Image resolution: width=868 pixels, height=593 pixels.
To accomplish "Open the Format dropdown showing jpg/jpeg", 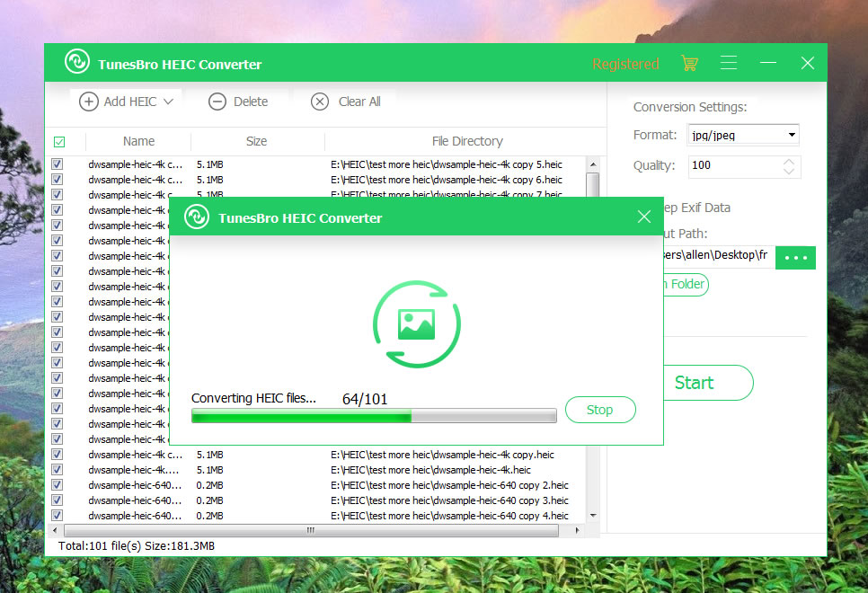I will pos(743,135).
